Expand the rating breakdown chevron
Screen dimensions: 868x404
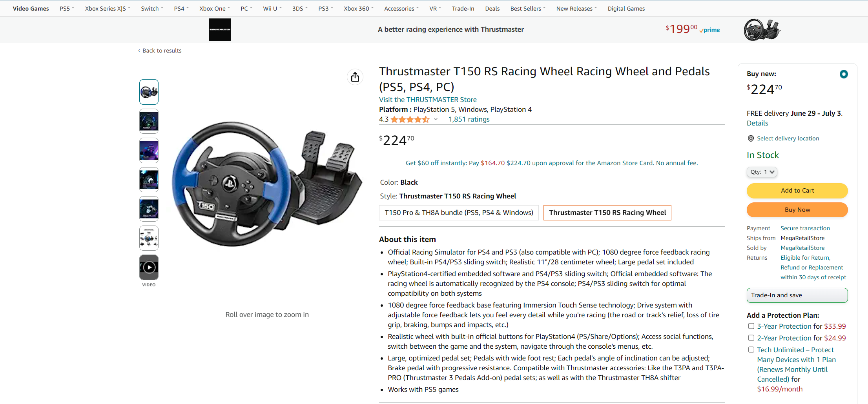tap(436, 119)
